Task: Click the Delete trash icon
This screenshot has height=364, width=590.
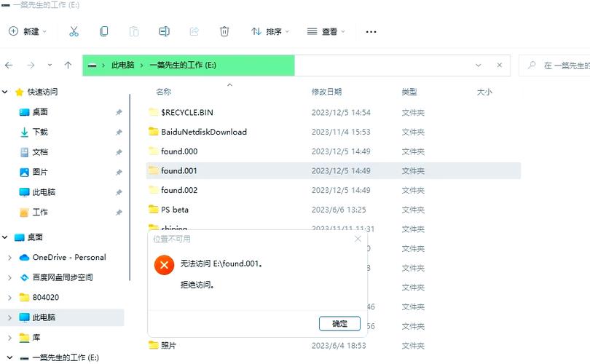Action: [x=224, y=31]
